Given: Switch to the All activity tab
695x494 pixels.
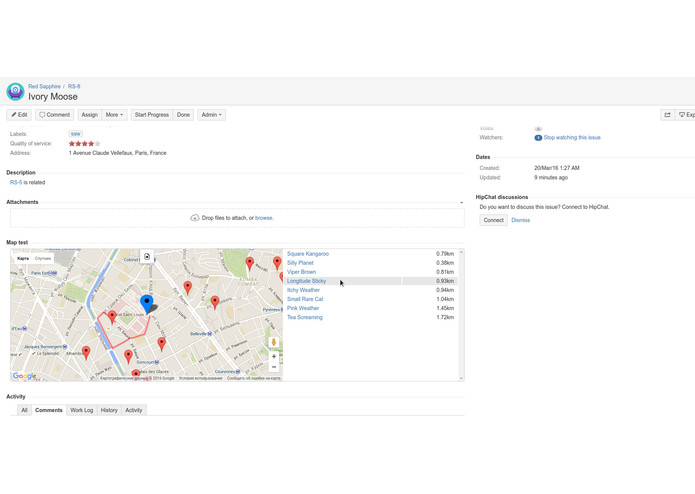Looking at the screenshot, I should point(24,410).
